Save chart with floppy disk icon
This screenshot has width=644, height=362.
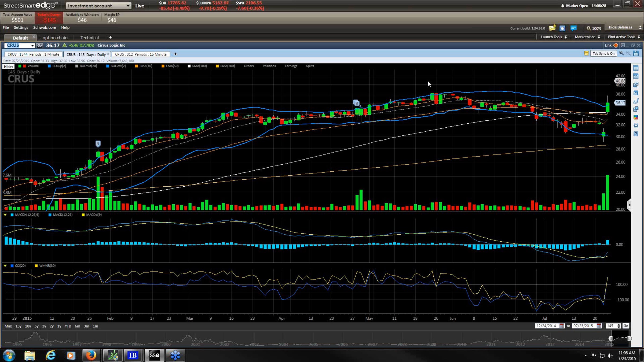click(636, 53)
